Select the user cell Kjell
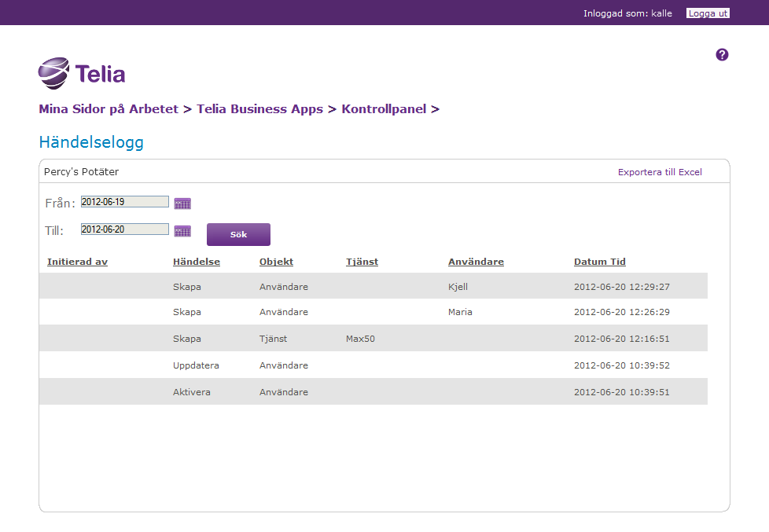 pyautogui.click(x=458, y=287)
